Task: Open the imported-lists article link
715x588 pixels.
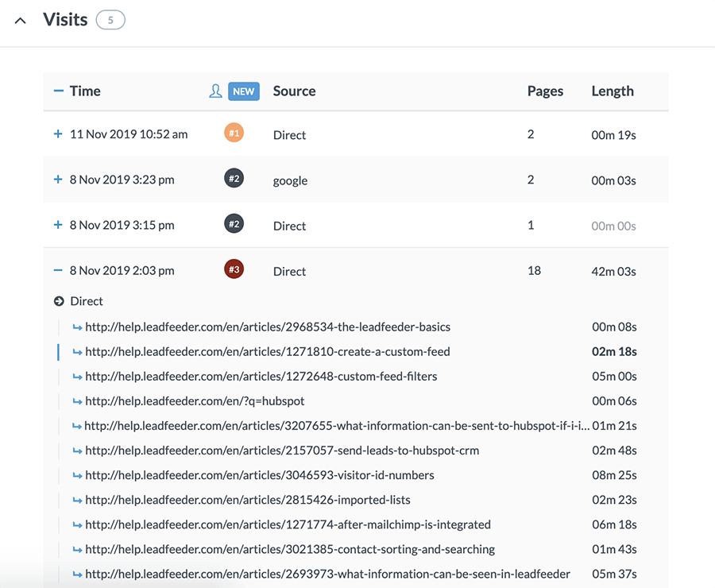Action: pos(248,500)
